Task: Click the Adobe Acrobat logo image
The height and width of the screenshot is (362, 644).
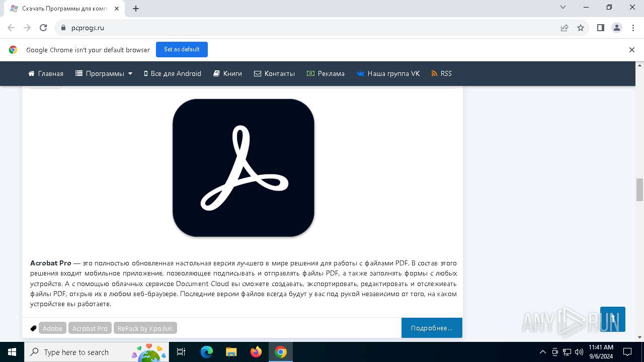Action: coord(244,168)
